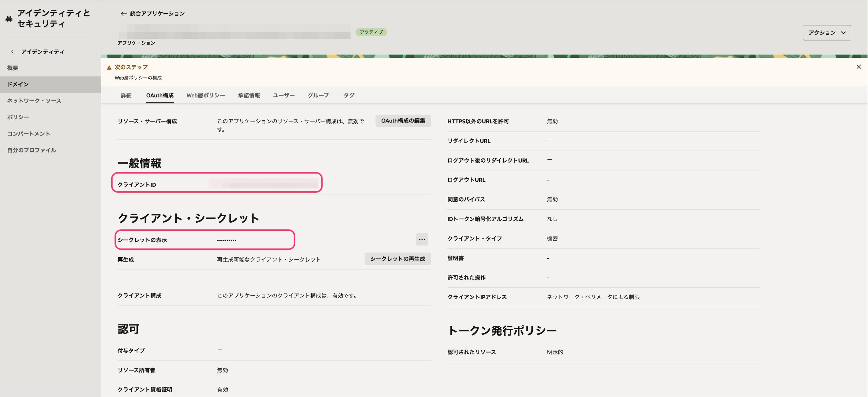868x397 pixels.
Task: Select コンパートメント in the sidebar
Action: (x=29, y=133)
